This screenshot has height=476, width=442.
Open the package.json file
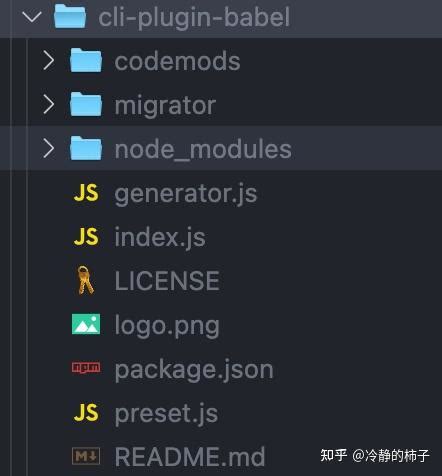click(194, 370)
